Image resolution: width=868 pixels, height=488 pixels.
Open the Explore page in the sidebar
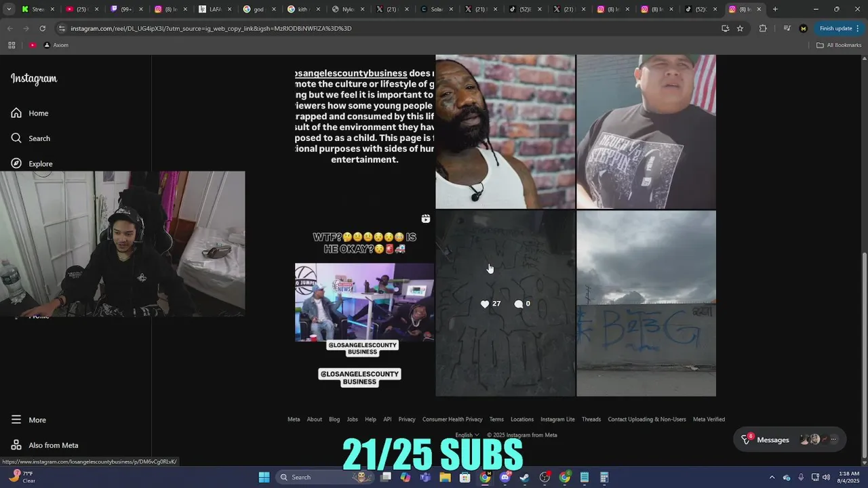pos(31,163)
